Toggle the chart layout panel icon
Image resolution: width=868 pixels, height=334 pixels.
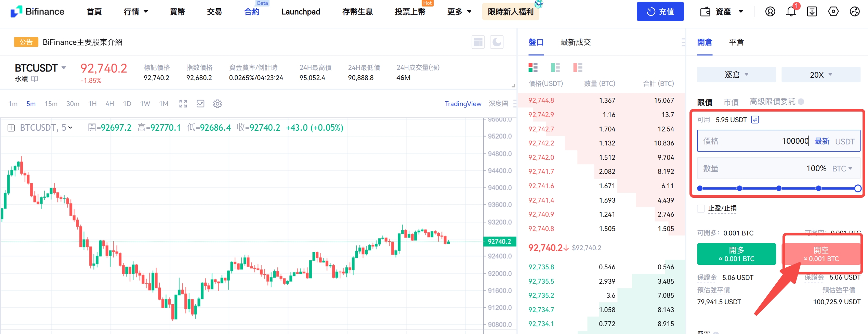pos(478,42)
